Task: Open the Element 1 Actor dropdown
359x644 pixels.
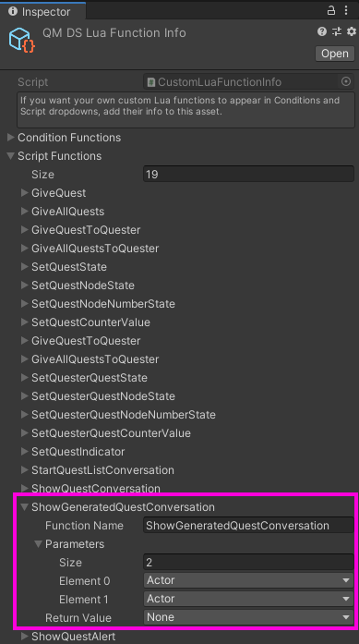Action: pos(248,599)
